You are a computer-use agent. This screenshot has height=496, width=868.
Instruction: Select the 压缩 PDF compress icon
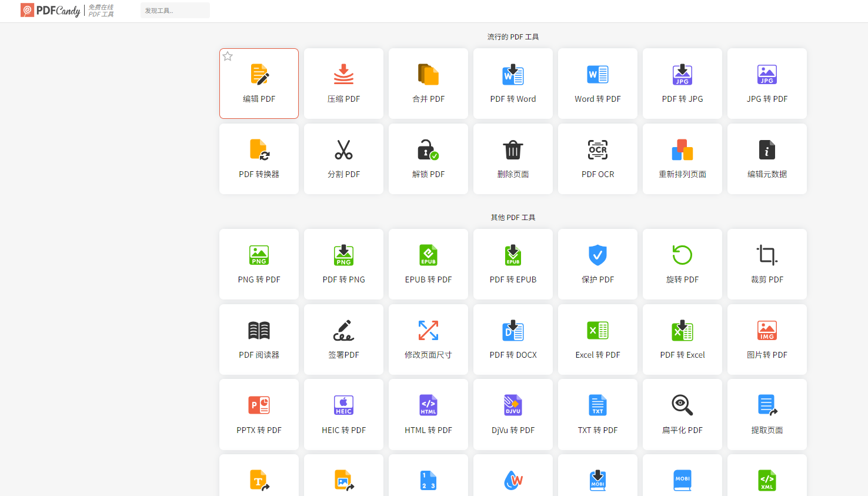point(343,75)
